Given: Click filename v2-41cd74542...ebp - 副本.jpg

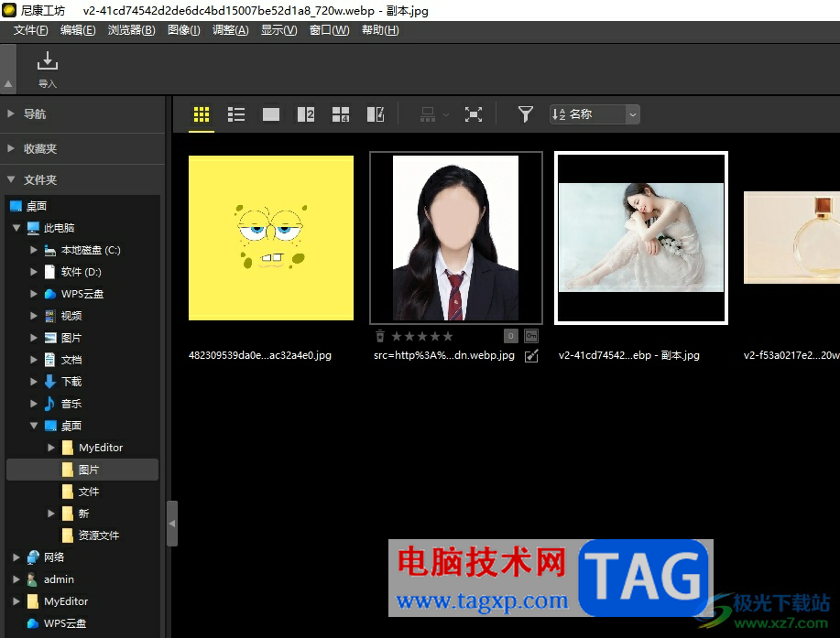Looking at the screenshot, I should 629,355.
